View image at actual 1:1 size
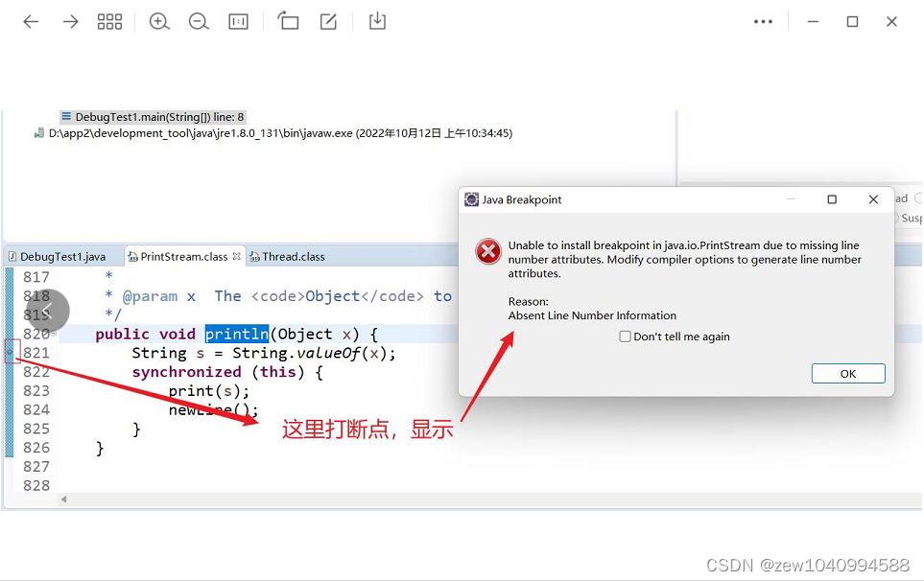This screenshot has height=581, width=924. pyautogui.click(x=238, y=20)
